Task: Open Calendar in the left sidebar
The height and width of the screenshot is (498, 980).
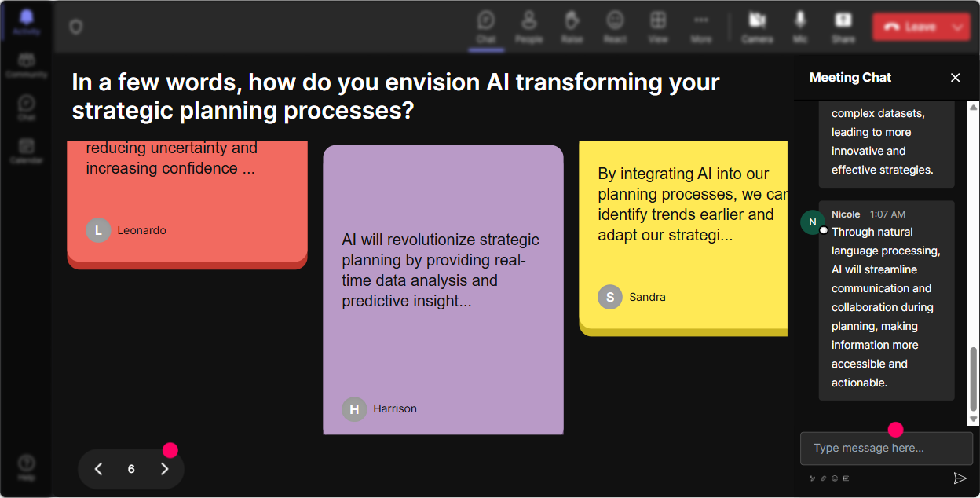Action: 27,150
